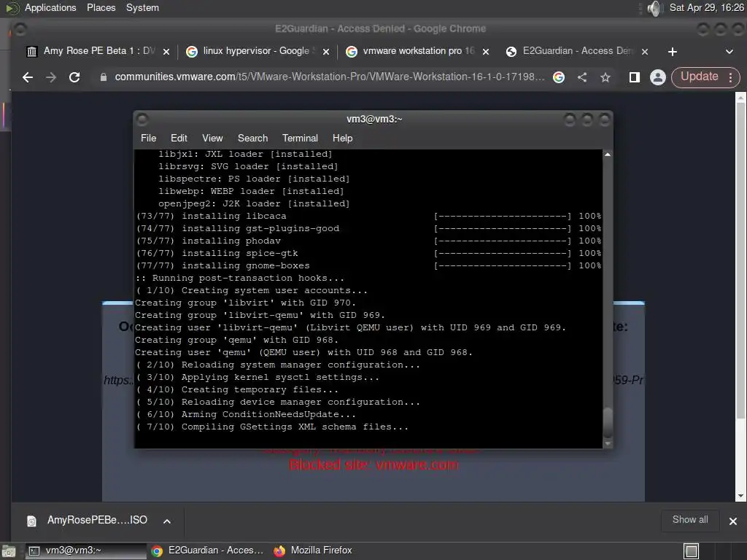Share this page via share icon
Screen dimensions: 747x560
581,77
